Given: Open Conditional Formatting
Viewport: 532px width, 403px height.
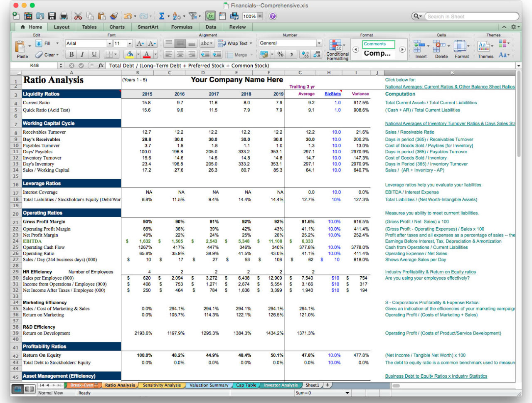Looking at the screenshot, I should 337,46.
